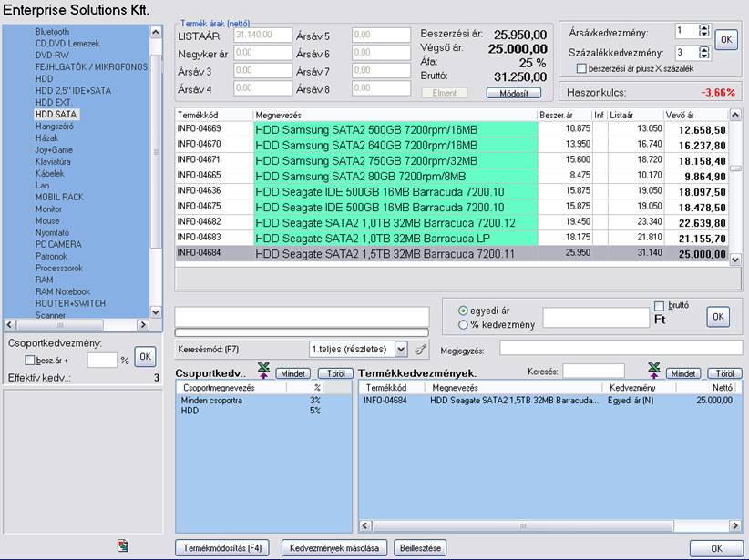Select row INFO-04669 Samsung 500GB
Screen dimensions: 749x560
(x=451, y=129)
